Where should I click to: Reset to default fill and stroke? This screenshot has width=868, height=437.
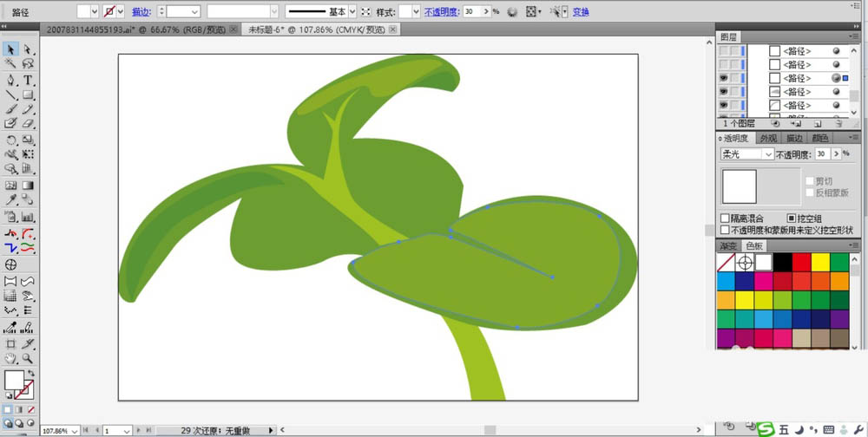(x=9, y=395)
